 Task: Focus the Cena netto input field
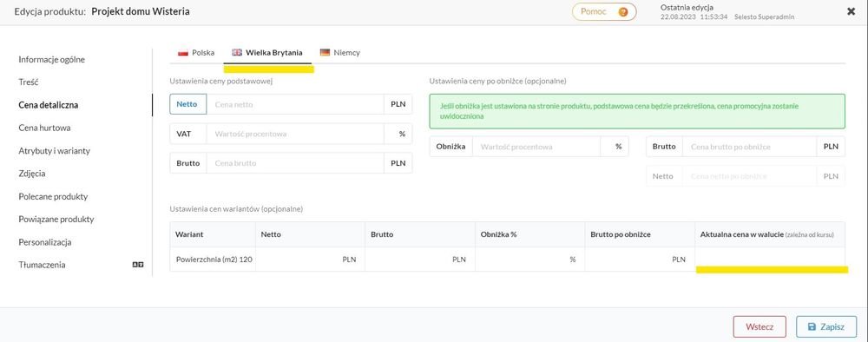tap(295, 104)
